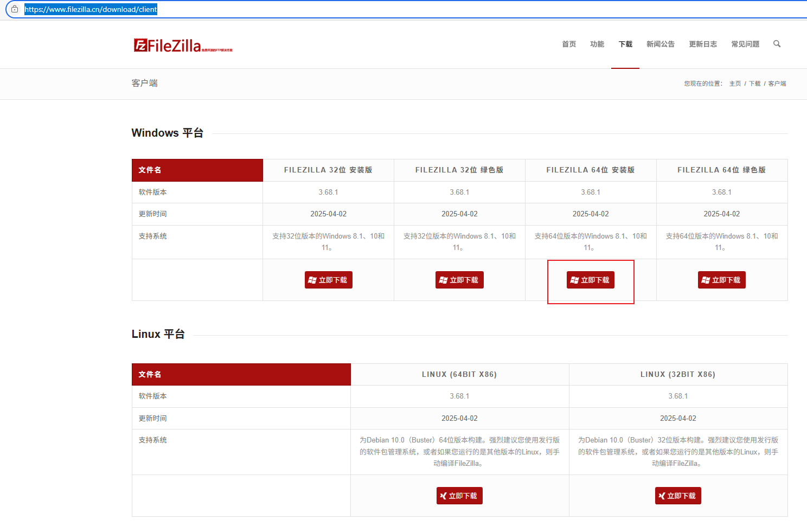Click the FILEZILLA 64位 安装版 column header
Image resolution: width=807 pixels, height=532 pixels.
coord(591,170)
